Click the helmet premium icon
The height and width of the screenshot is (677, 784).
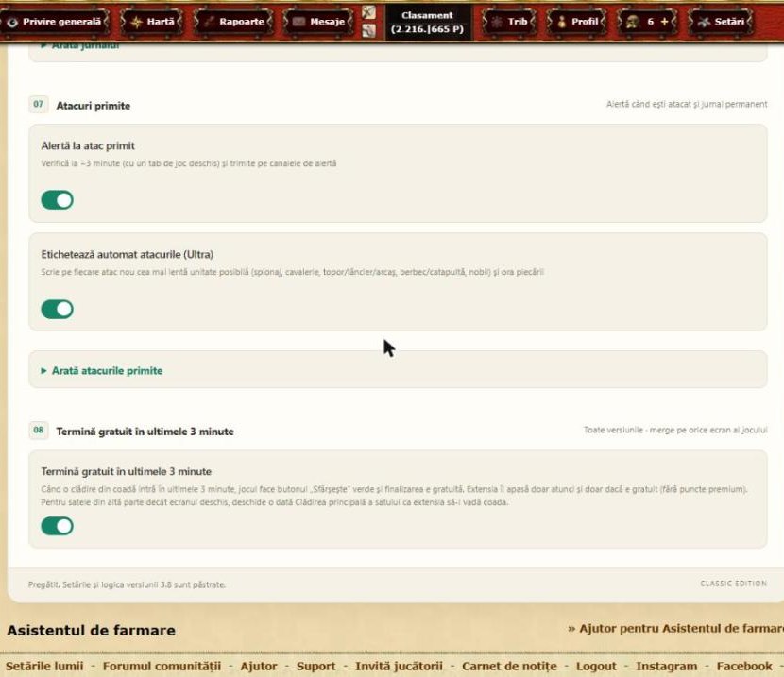click(x=632, y=22)
